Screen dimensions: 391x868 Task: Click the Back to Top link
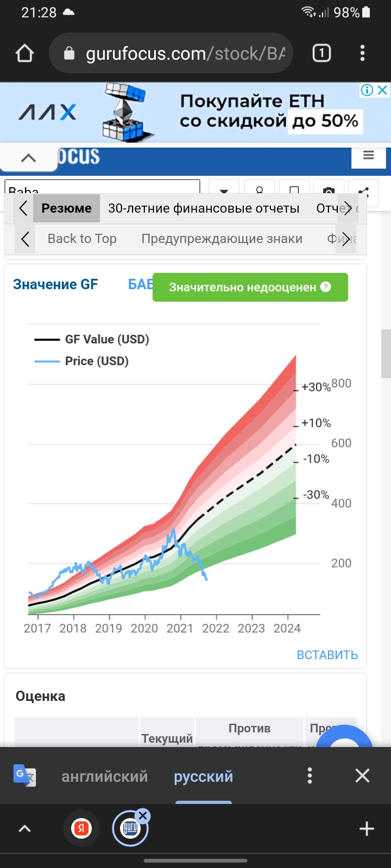point(82,239)
